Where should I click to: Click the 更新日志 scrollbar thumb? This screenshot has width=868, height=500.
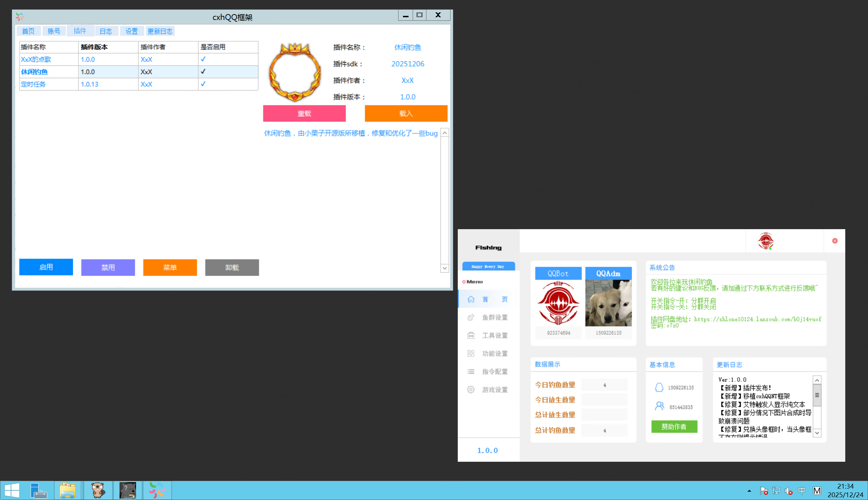(817, 395)
